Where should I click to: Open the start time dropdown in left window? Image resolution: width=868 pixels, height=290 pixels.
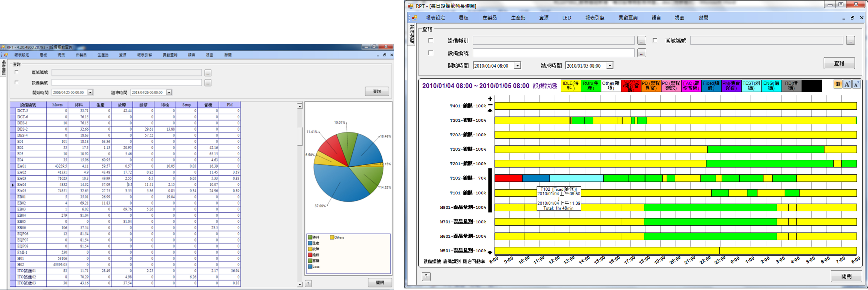point(90,92)
